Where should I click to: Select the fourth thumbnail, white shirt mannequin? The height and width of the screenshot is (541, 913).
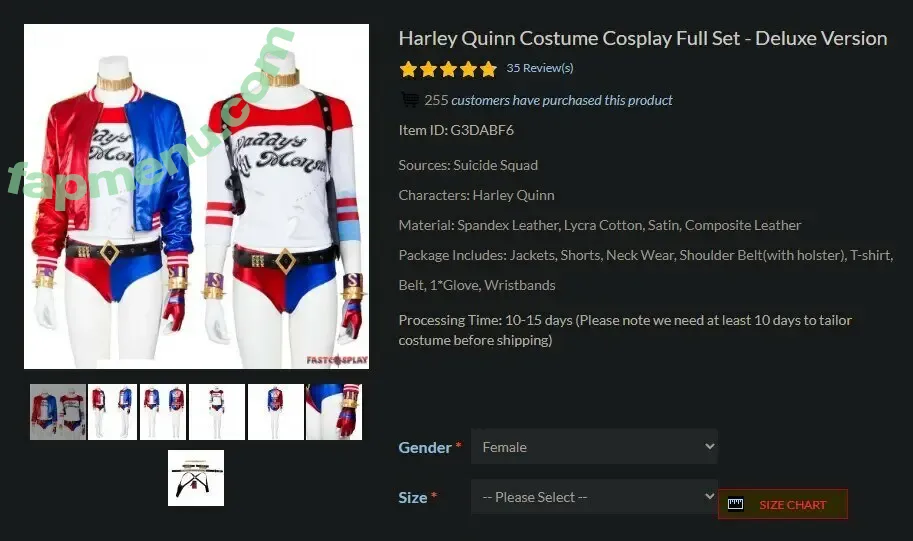(217, 412)
